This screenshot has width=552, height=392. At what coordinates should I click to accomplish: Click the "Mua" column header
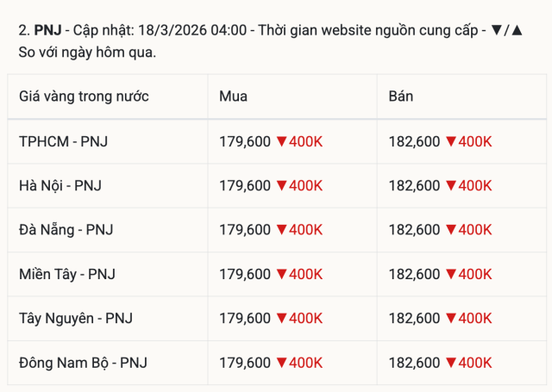click(x=233, y=96)
